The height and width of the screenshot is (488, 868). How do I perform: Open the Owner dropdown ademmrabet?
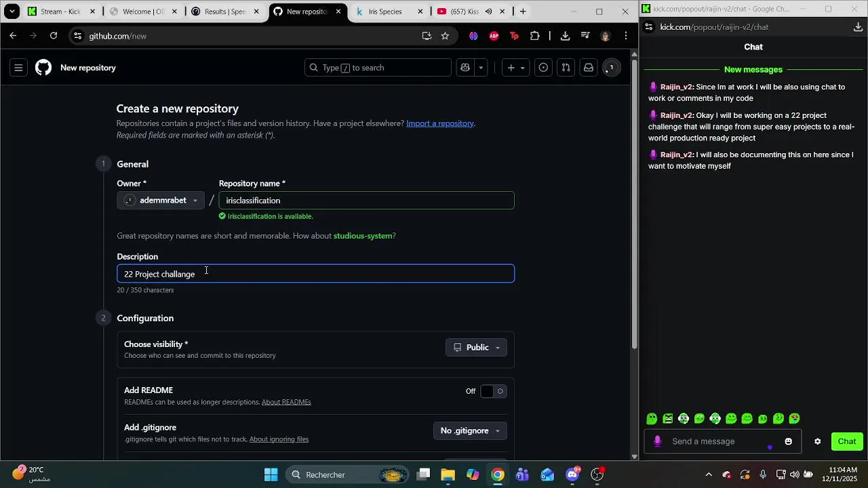161,201
